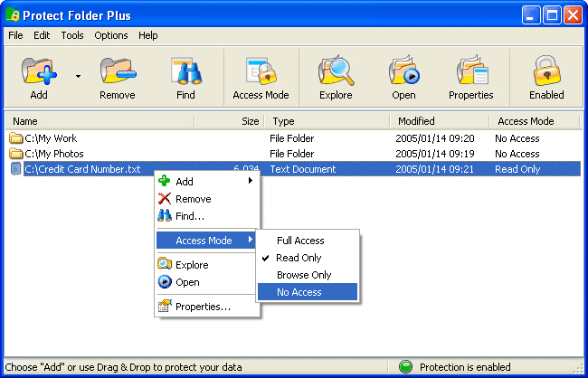Open the Add button dropdown arrow

click(x=78, y=77)
